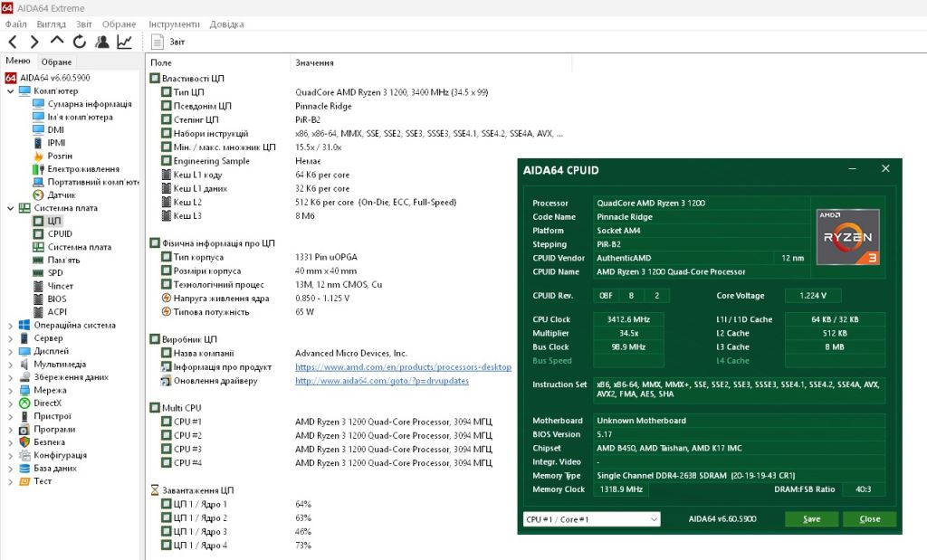Switch to the Меню tab

(x=18, y=61)
